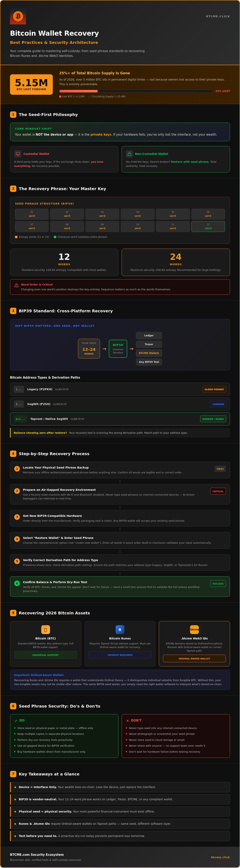Viewport: 240px width, 868px height.
Task: Click the FIRST badge on step one
Action: pos(220,469)
